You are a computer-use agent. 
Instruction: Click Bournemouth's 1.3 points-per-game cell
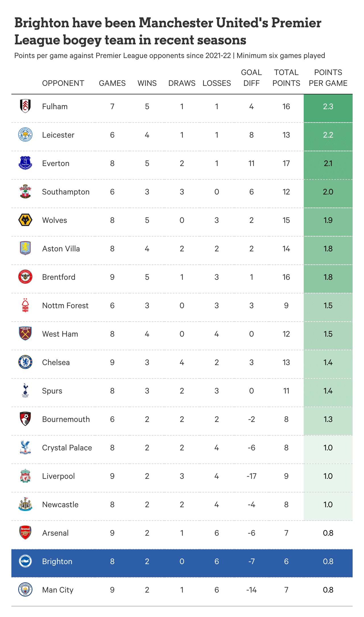328,419
